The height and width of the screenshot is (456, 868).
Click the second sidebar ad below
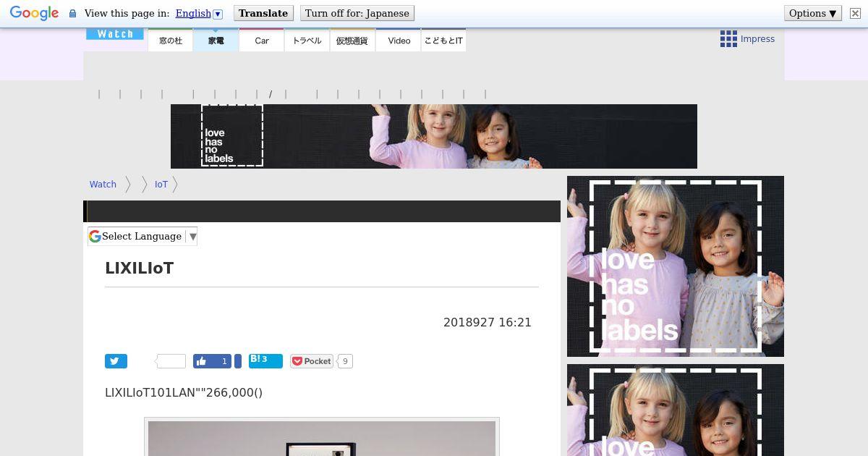click(676, 410)
